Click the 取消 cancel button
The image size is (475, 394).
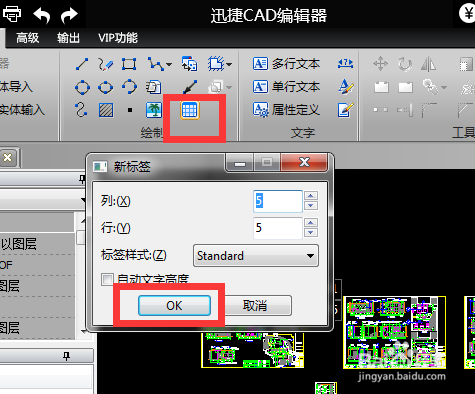255,305
